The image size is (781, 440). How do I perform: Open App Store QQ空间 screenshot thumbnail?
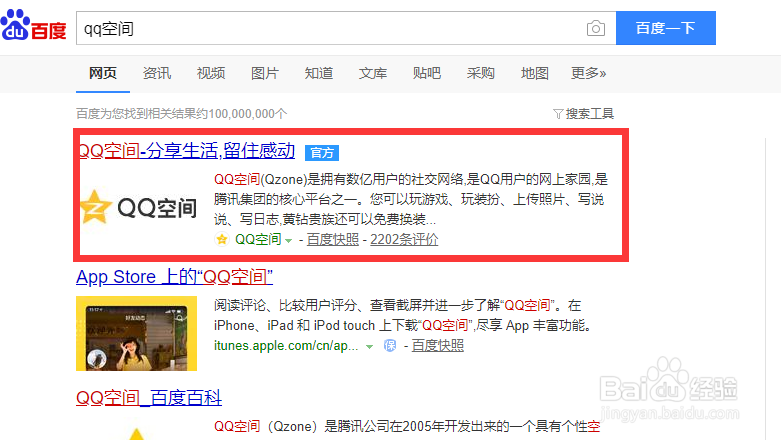pyautogui.click(x=136, y=333)
